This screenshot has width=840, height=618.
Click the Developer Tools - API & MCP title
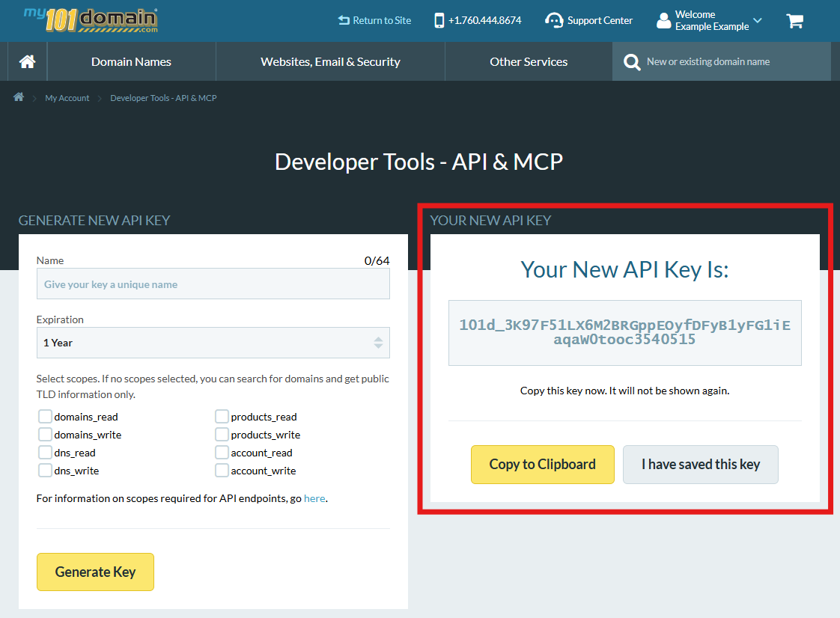419,162
